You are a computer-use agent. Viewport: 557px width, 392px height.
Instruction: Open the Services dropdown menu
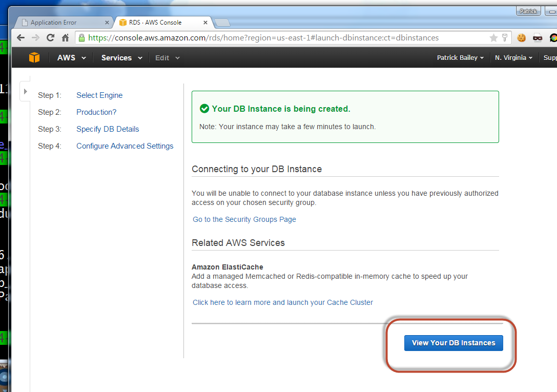[122, 58]
